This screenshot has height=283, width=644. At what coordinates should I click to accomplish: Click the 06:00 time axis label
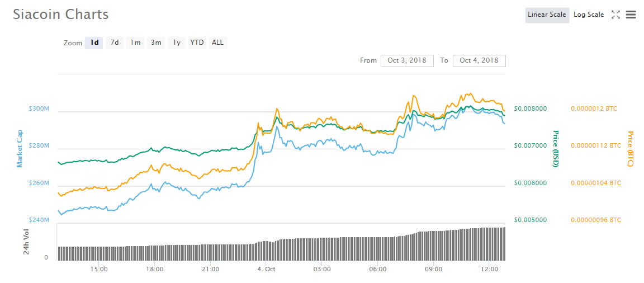click(378, 270)
